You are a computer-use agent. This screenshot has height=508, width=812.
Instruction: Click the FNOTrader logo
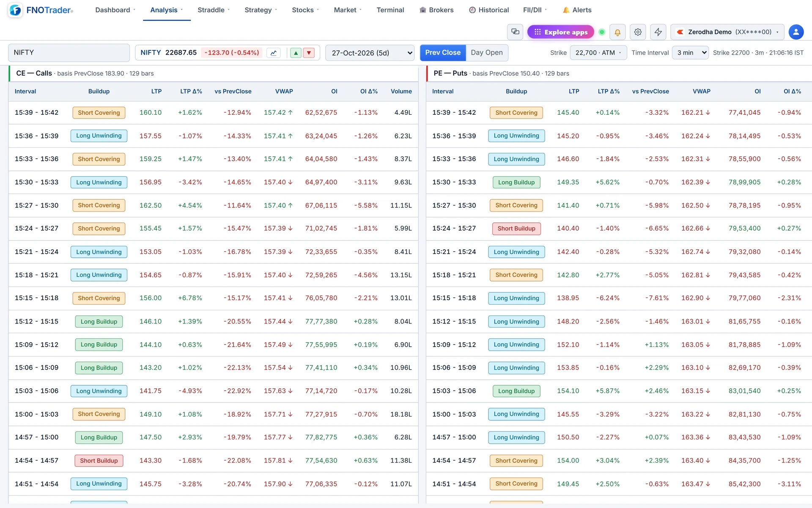[41, 10]
